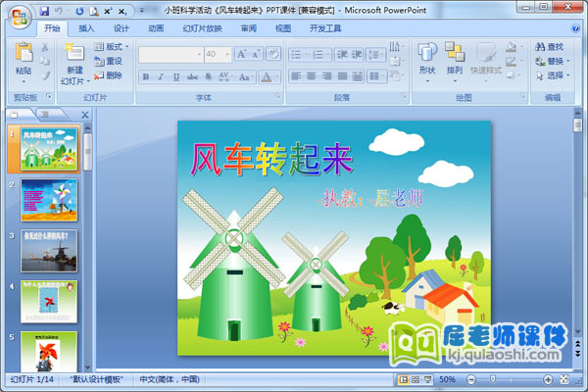Viewport: 588px width, 392px height.
Task: Open the 开发工具 ribbon tab
Action: pos(325,28)
